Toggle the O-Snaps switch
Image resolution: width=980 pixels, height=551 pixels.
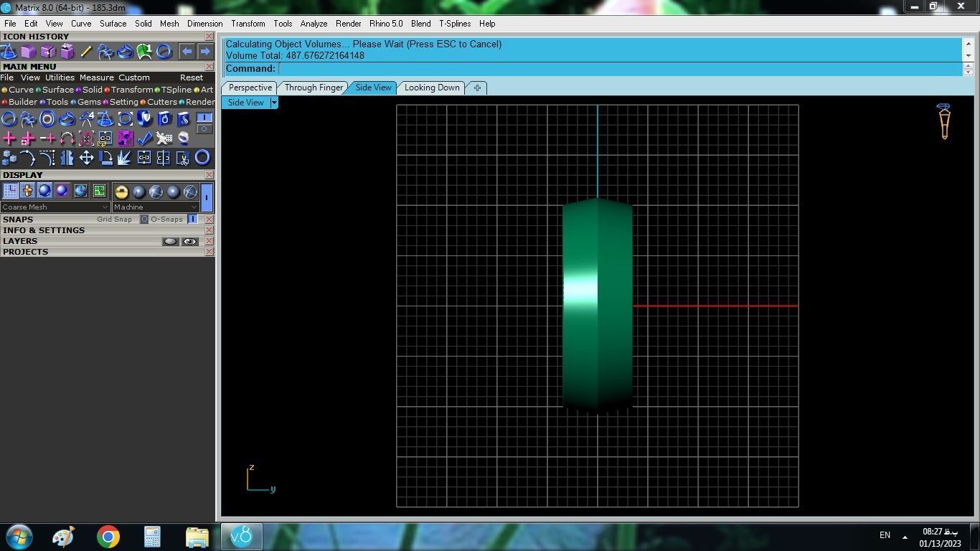point(192,220)
